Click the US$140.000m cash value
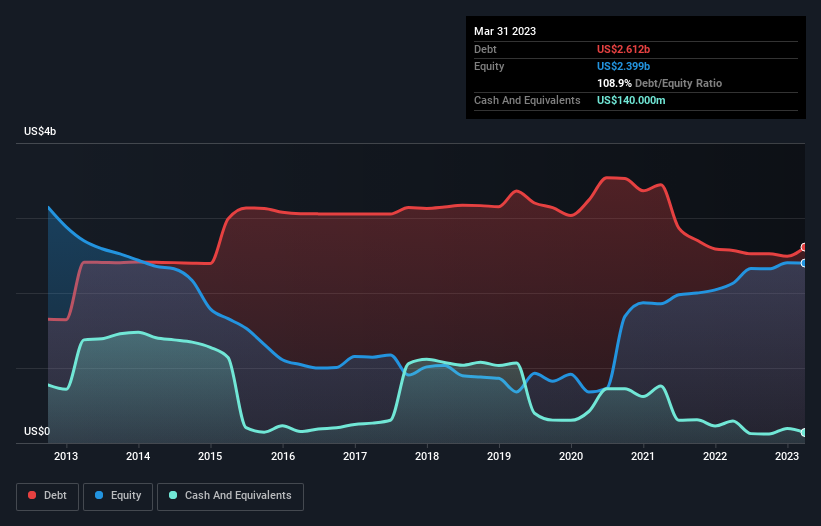 (x=631, y=100)
